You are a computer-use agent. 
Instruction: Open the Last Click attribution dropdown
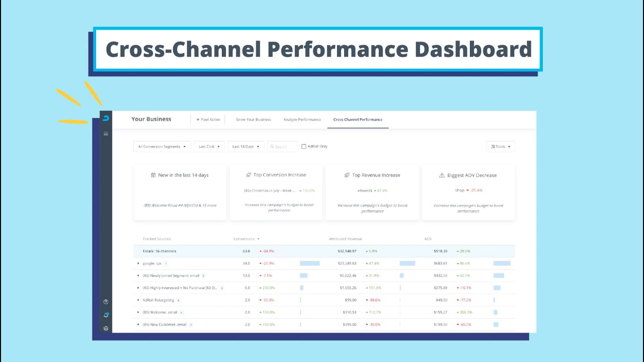(209, 146)
